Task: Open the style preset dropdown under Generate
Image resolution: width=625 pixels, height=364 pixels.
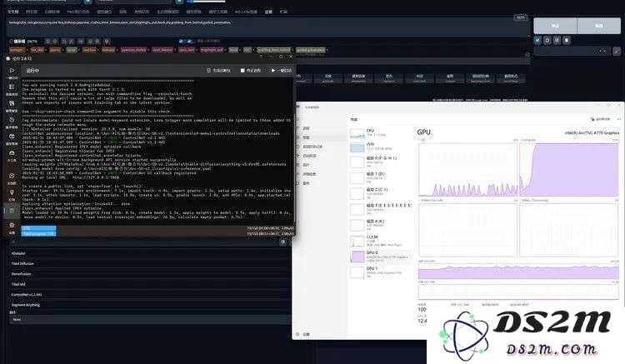Action: (x=572, y=51)
